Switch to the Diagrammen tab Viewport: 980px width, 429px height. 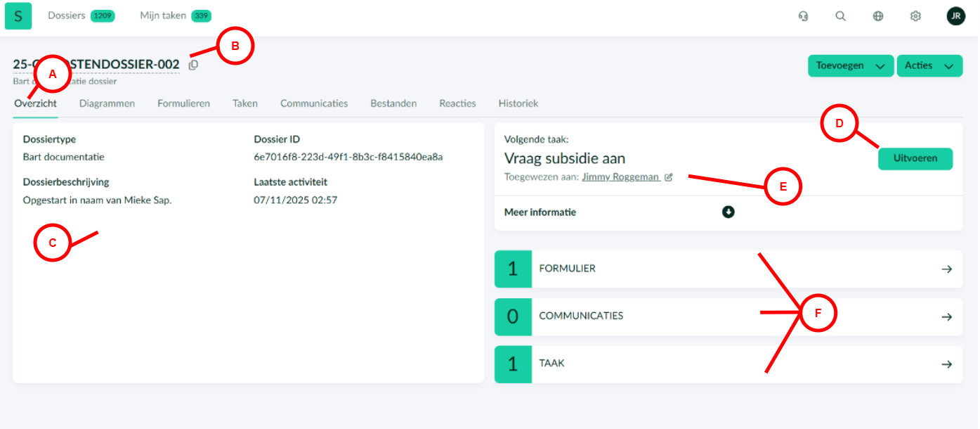coord(107,103)
